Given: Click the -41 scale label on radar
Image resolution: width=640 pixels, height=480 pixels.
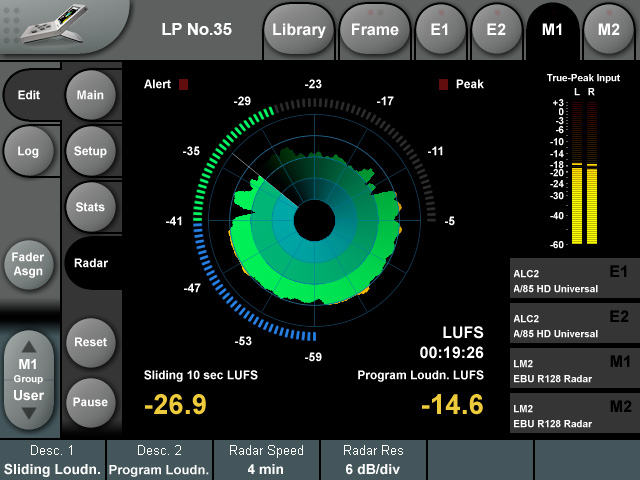Looking at the screenshot, I should pos(174,221).
